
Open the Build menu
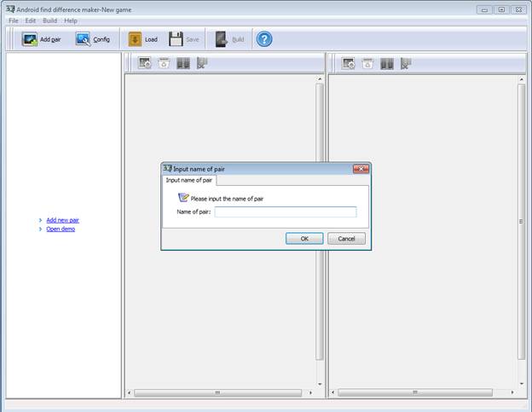(x=49, y=20)
